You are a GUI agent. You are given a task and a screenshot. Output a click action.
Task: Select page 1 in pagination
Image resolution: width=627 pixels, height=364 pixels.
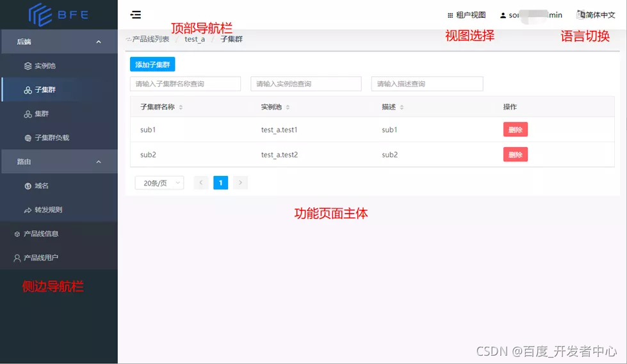point(221,182)
